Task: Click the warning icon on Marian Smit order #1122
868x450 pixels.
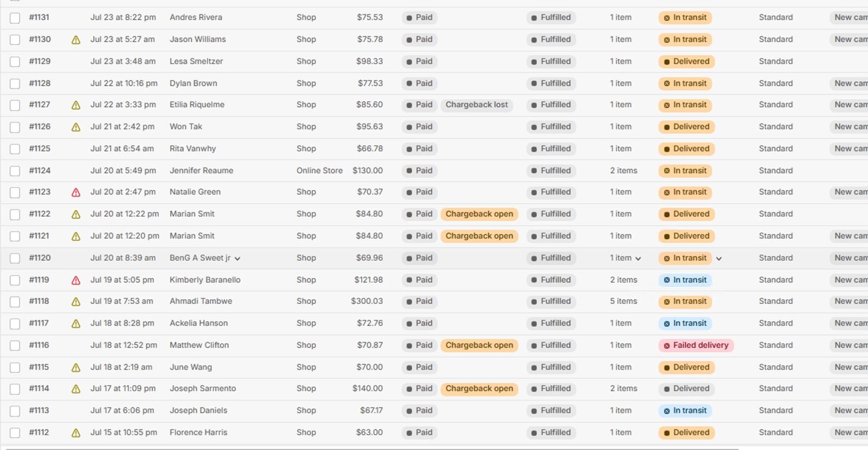Action: 76,215
